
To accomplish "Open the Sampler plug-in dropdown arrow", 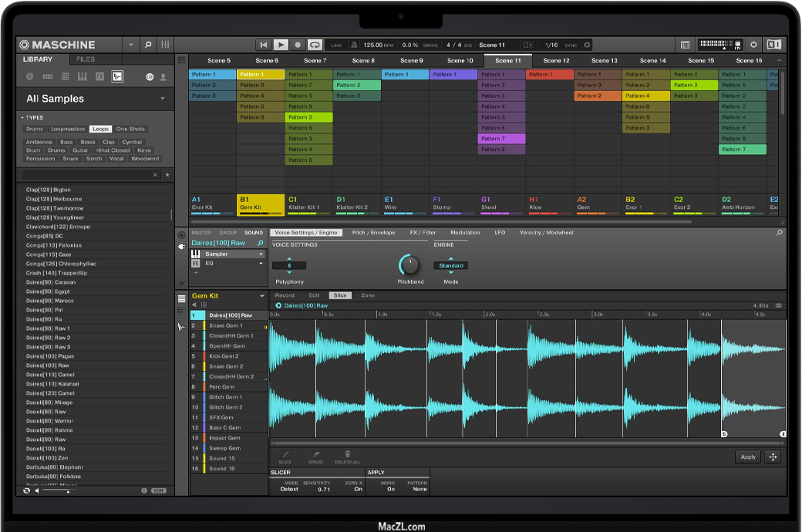I will coord(261,254).
